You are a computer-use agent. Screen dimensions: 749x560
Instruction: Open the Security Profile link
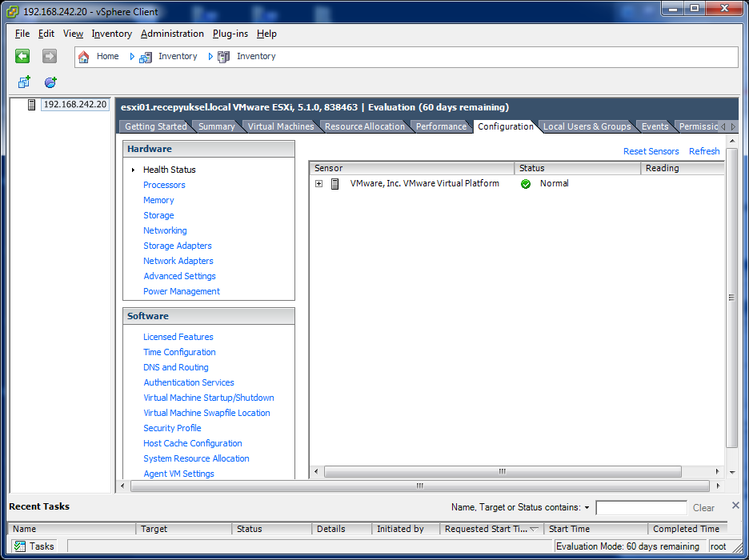point(172,428)
